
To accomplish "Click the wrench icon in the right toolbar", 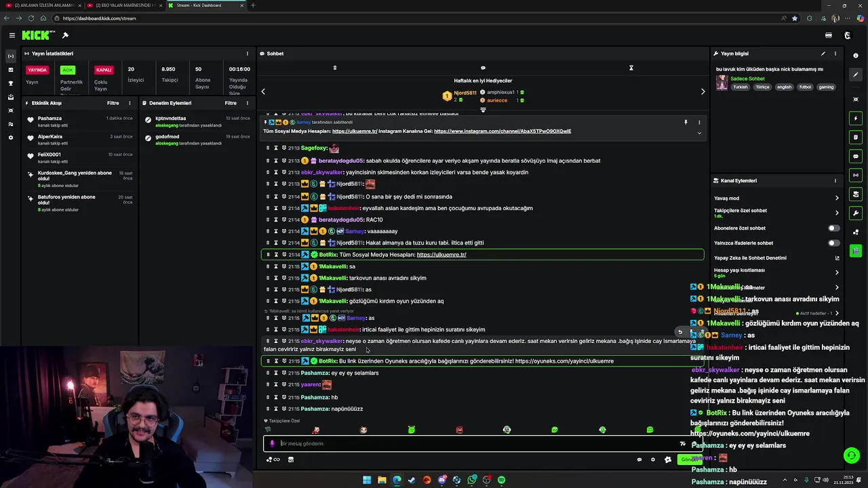I will tap(856, 213).
